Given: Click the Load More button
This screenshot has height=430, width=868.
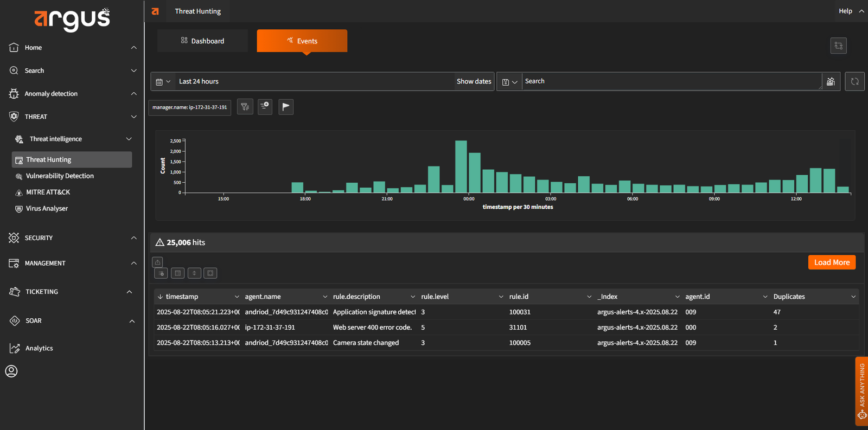Looking at the screenshot, I should (832, 262).
